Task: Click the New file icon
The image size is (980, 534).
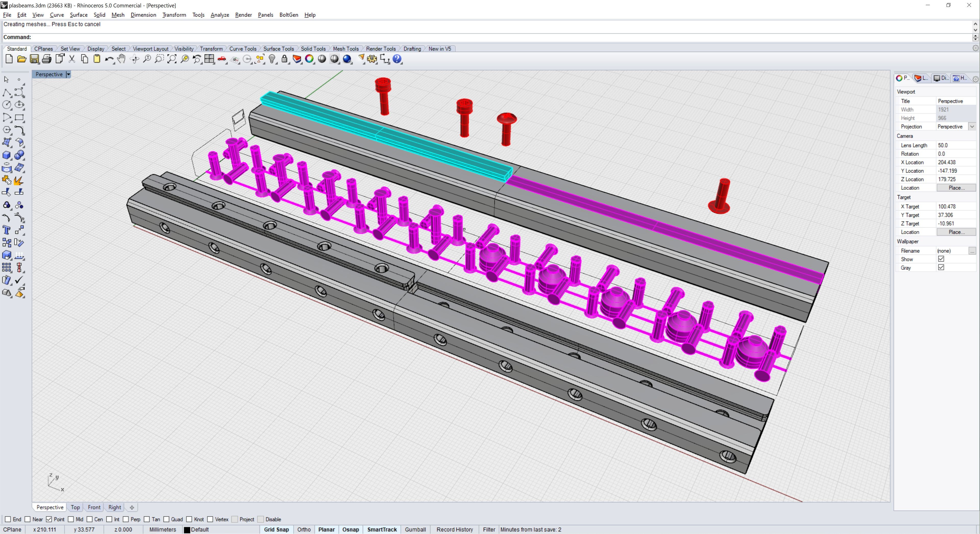Action: (9, 59)
